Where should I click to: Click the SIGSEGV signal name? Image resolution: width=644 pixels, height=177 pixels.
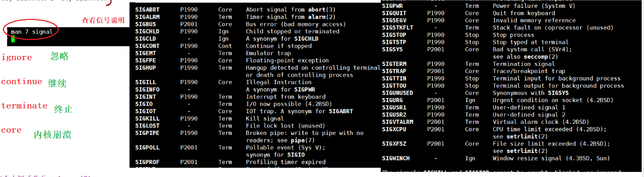393,20
